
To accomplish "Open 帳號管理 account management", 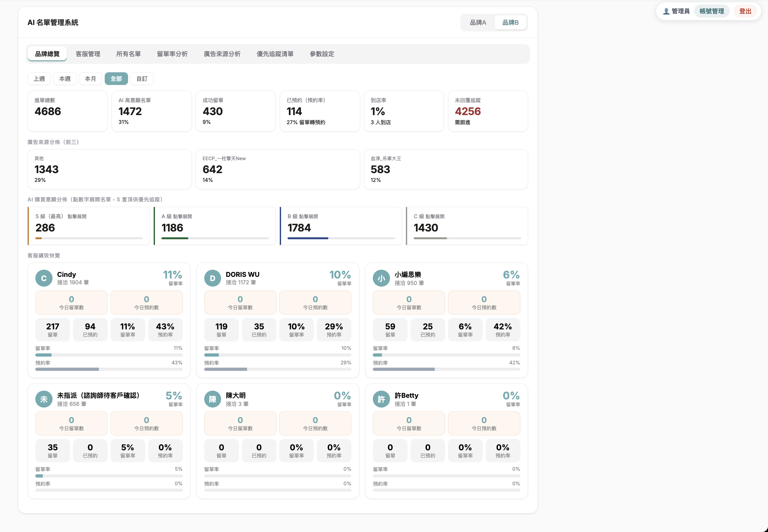I will [712, 11].
